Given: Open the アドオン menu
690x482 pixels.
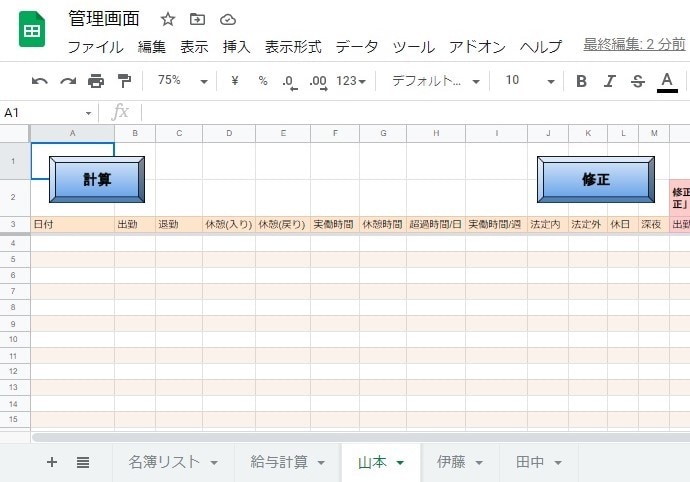Looking at the screenshot, I should pyautogui.click(x=477, y=47).
